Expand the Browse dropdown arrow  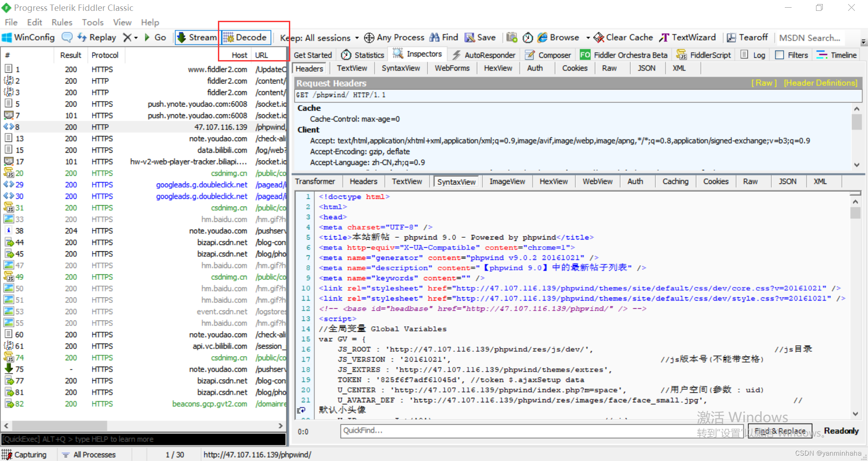(588, 38)
